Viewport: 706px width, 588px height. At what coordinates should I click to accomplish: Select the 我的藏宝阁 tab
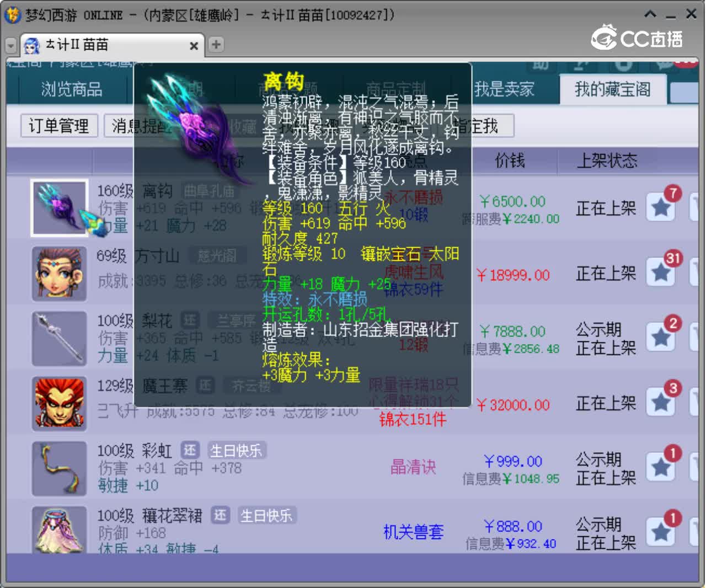pyautogui.click(x=612, y=89)
